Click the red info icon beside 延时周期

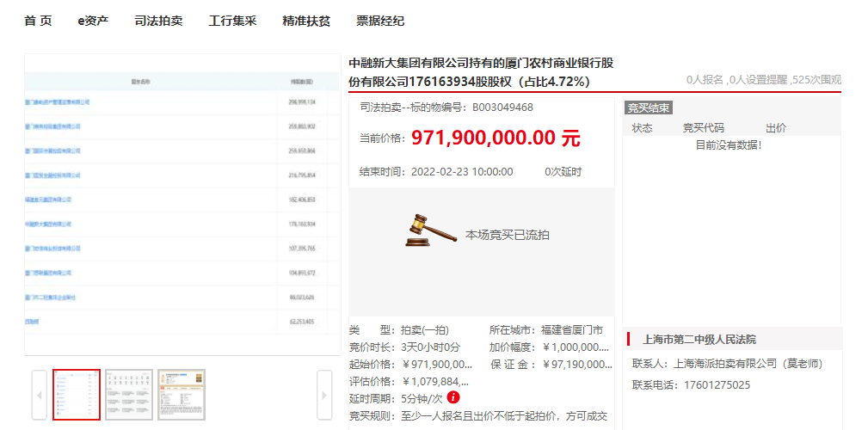pyautogui.click(x=453, y=397)
